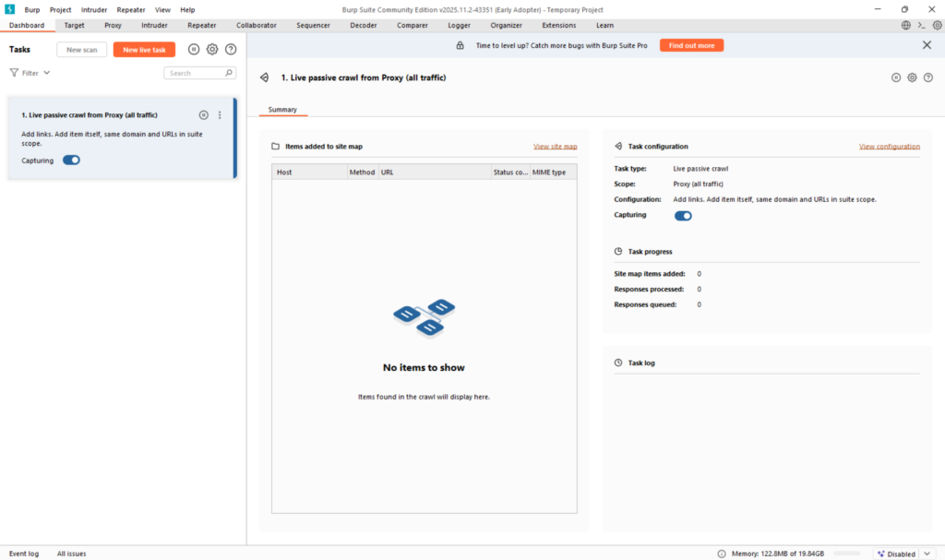Viewport: 945px width, 560px height.
Task: Click the help icon in the Tasks header
Action: pyautogui.click(x=231, y=50)
